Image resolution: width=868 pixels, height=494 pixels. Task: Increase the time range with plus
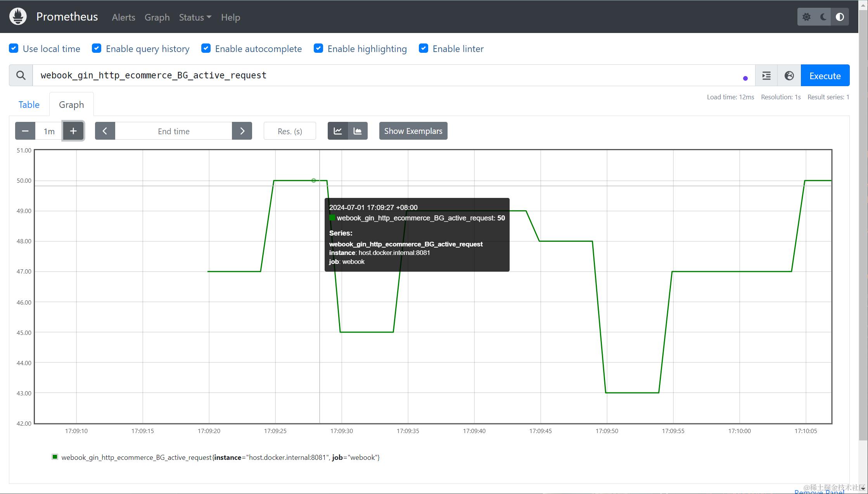[73, 131]
